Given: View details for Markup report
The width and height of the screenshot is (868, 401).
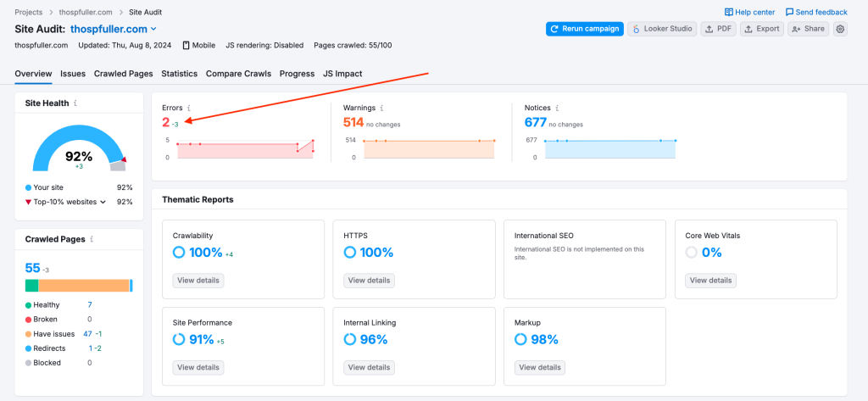Looking at the screenshot, I should tap(540, 367).
